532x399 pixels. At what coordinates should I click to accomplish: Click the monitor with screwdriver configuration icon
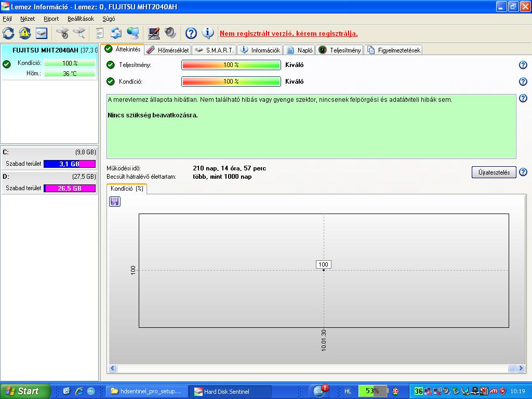tap(154, 33)
